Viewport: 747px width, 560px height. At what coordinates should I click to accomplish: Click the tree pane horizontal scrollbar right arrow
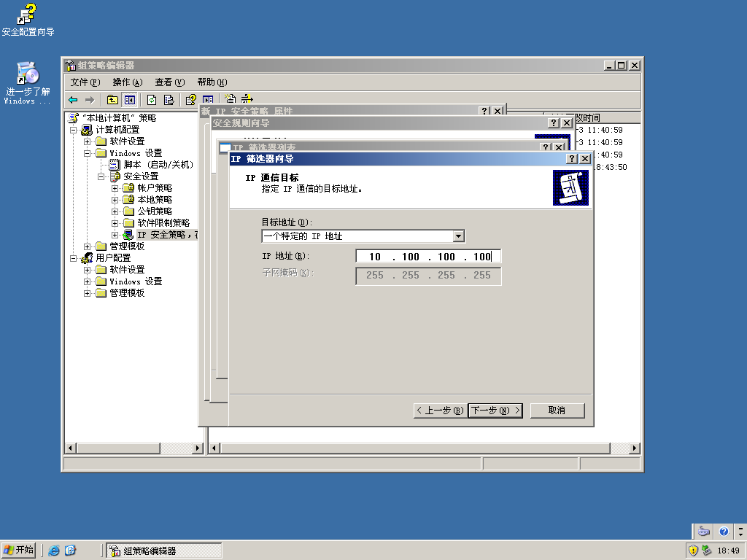pyautogui.click(x=197, y=448)
